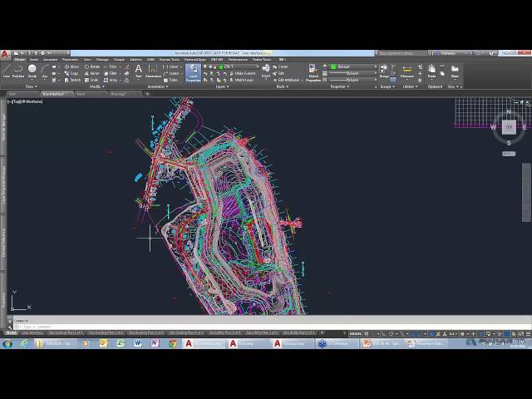
Task: Click the Fillet tool
Action: (111, 73)
